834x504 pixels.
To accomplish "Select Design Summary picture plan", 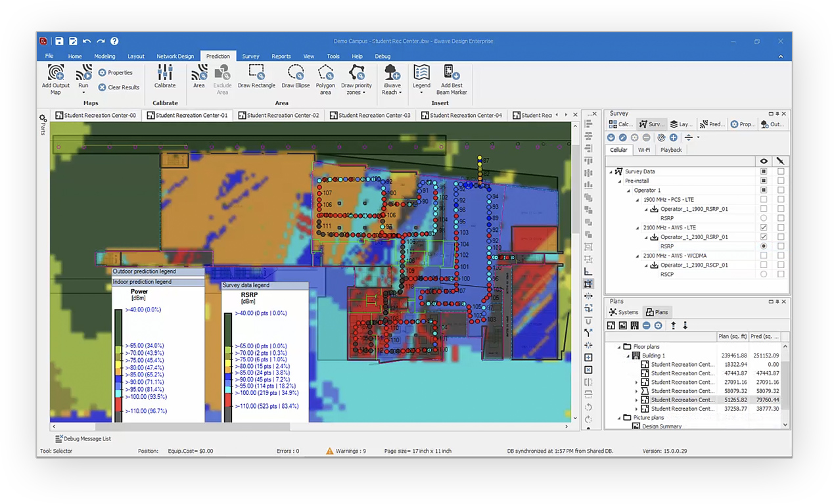I will click(662, 426).
